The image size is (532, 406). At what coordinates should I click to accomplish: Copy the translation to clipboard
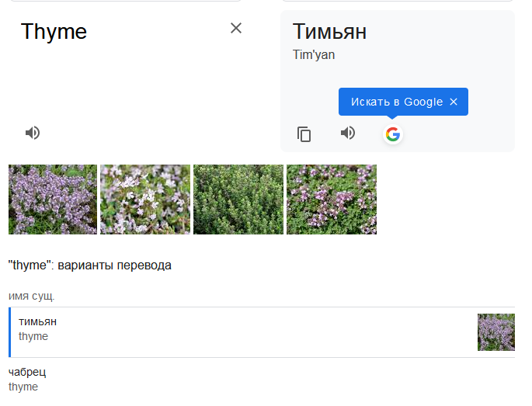click(304, 134)
